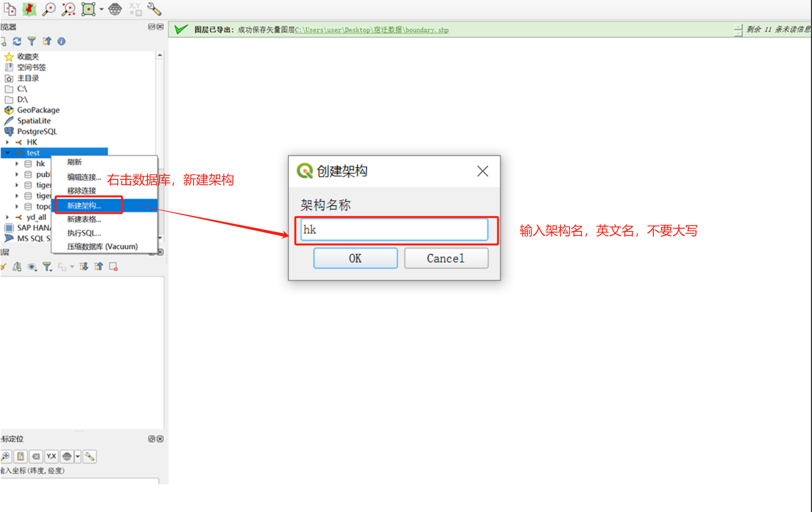The image size is (812, 512).
Task: Open the Layer Styling paintbrush icon
Action: click(4, 266)
